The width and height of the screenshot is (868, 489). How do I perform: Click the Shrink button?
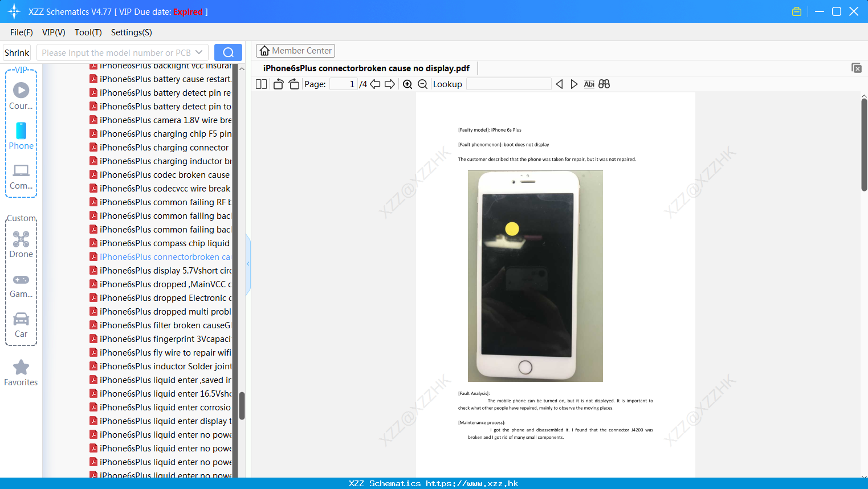coord(17,52)
